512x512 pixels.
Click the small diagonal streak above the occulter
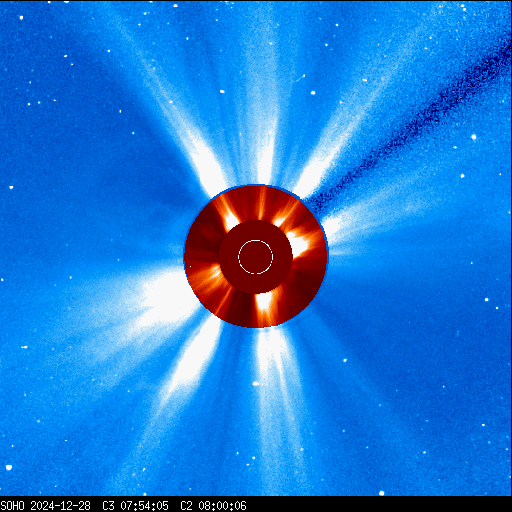coord(300,78)
